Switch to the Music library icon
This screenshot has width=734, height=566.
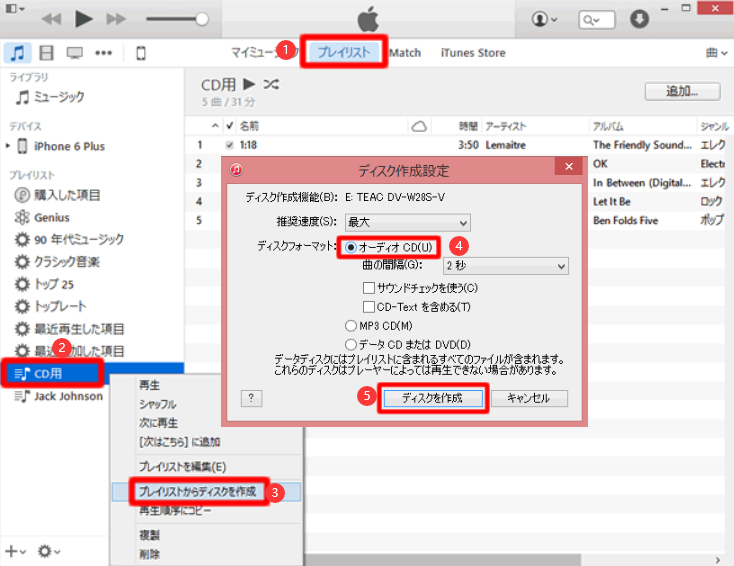(18, 53)
